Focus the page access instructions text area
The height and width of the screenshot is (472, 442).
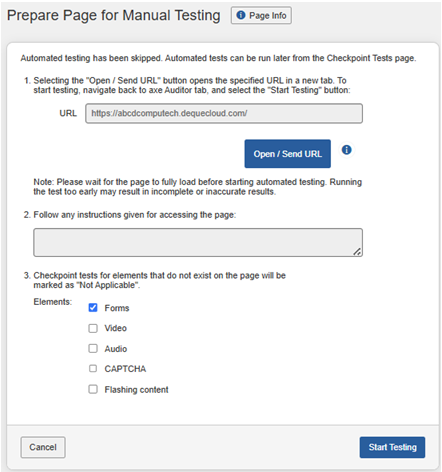[x=198, y=242]
